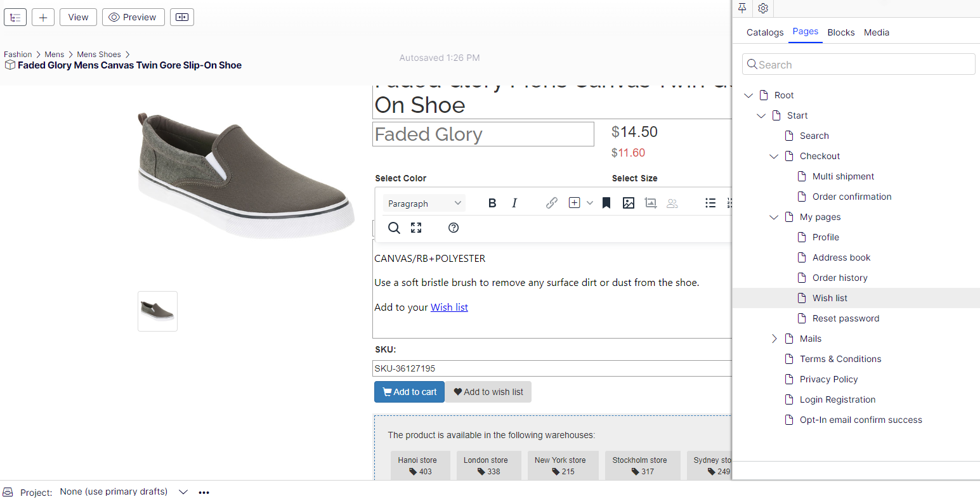The height and width of the screenshot is (499, 980).
Task: Collapse the My pages tree node
Action: click(774, 217)
